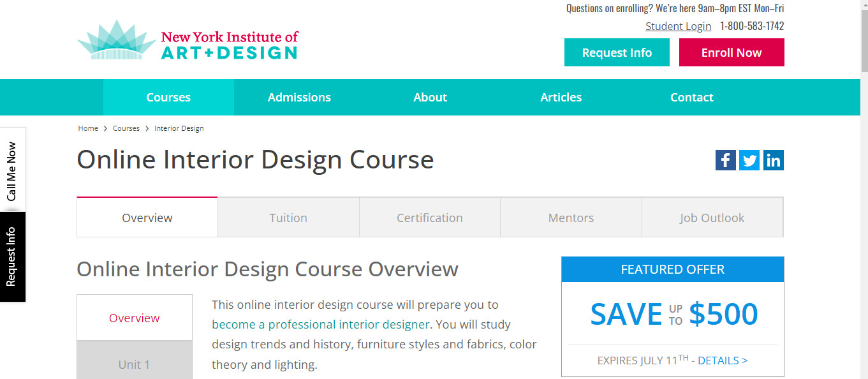Click the New York Institute of Art+Design logo
The height and width of the screenshot is (379, 868).
tap(188, 41)
